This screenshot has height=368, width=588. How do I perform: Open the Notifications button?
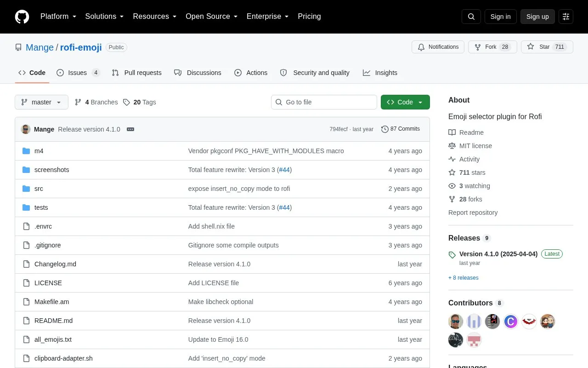438,47
